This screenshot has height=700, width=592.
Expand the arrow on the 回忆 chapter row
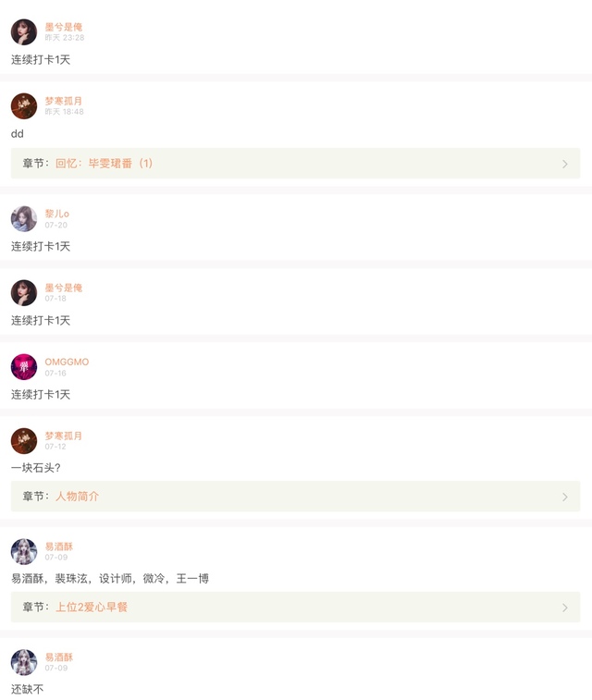[x=565, y=164]
